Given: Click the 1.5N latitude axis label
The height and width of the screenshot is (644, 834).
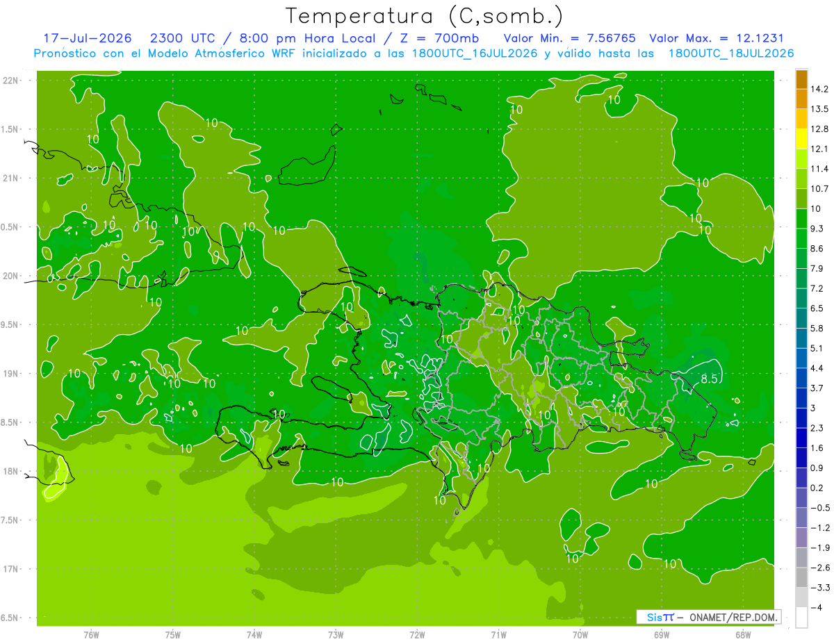Looking at the screenshot, I should 10,129.
